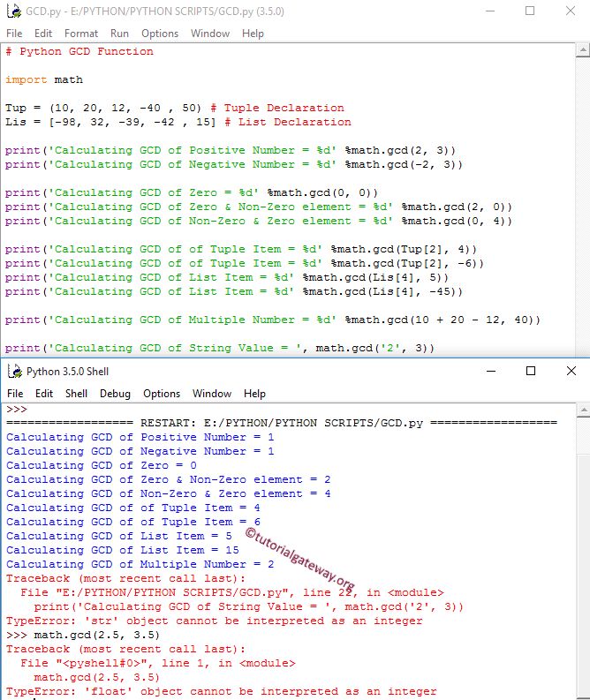Open Options menu in GCD.py editor window
The image size is (590, 700).
point(160,34)
